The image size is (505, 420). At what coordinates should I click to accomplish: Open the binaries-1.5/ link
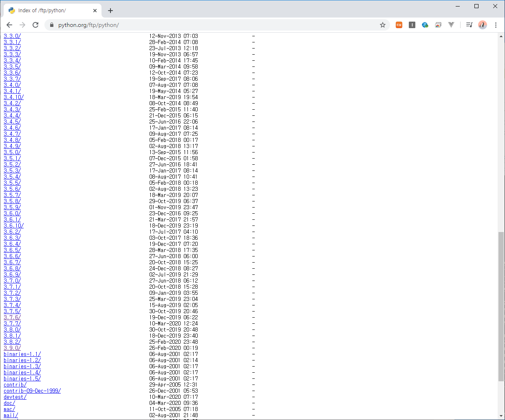pyautogui.click(x=22, y=378)
